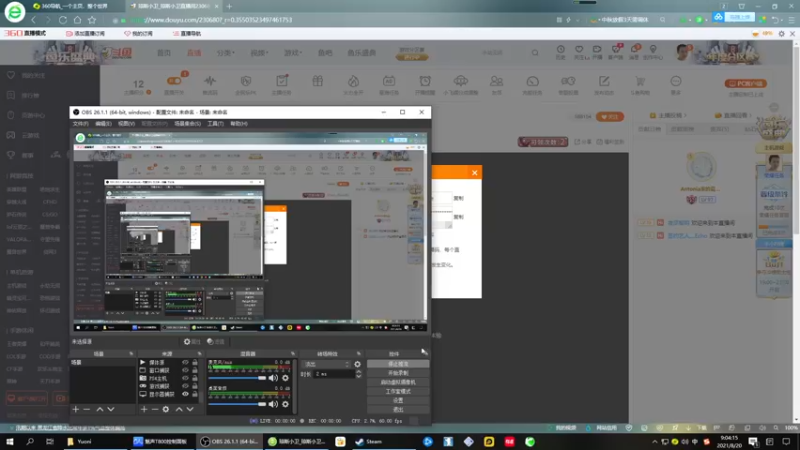Open source properties via the Sources gear icon
800x450 pixels.
click(x=166, y=409)
